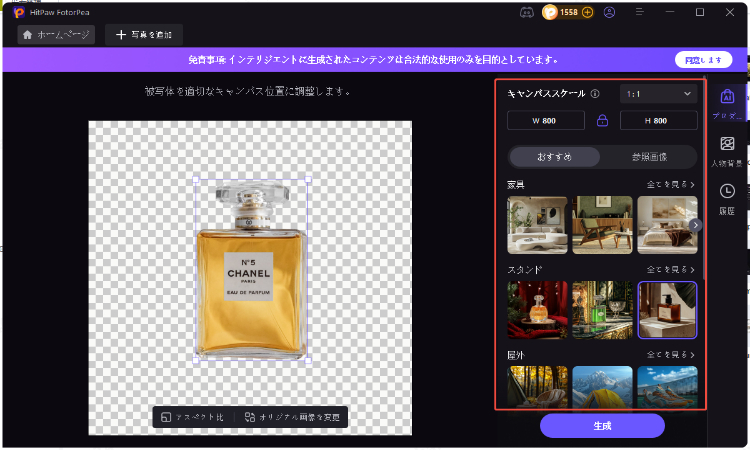Select the wooden armchair room background
Viewport: 750px width, 450px height.
tap(602, 225)
